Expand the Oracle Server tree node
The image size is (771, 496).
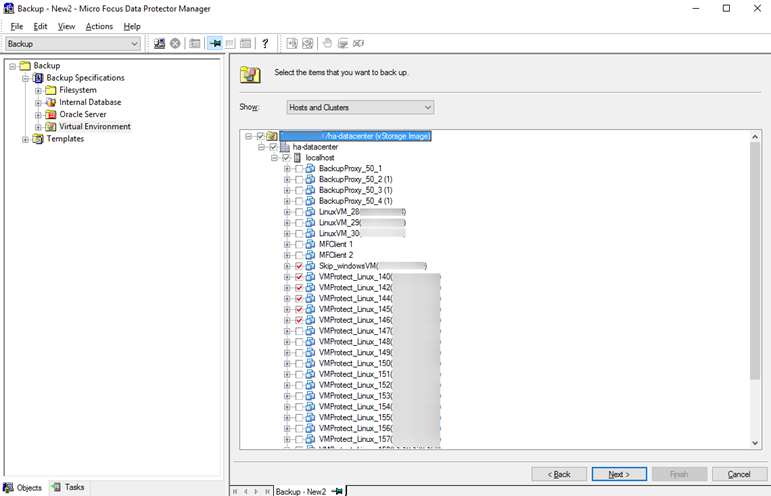point(38,115)
